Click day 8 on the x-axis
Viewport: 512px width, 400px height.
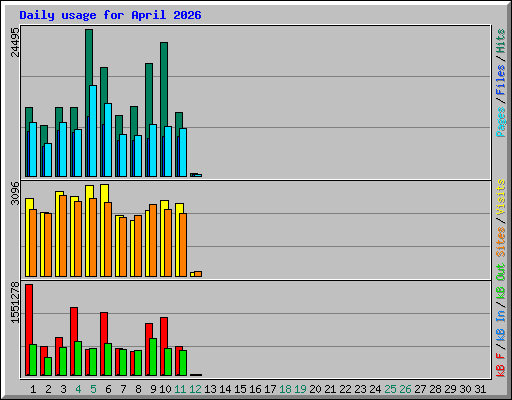pos(138,389)
